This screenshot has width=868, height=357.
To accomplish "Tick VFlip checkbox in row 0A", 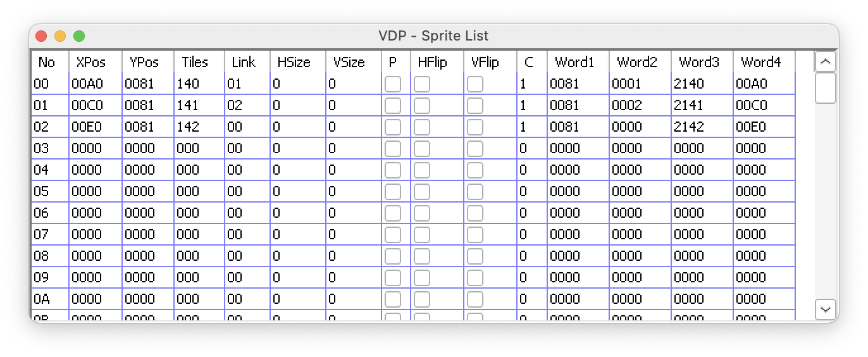I will pos(475,299).
